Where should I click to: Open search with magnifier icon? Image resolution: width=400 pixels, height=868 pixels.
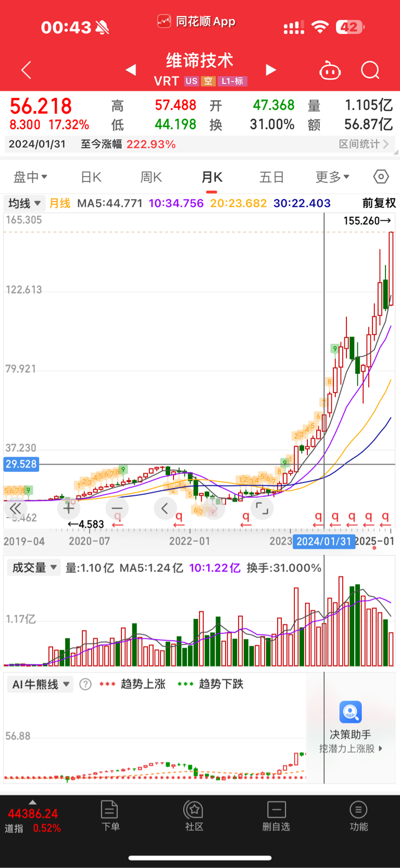tap(370, 70)
